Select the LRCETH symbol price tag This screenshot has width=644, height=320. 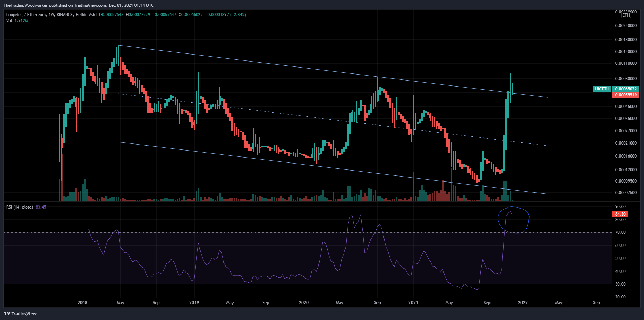coord(602,89)
